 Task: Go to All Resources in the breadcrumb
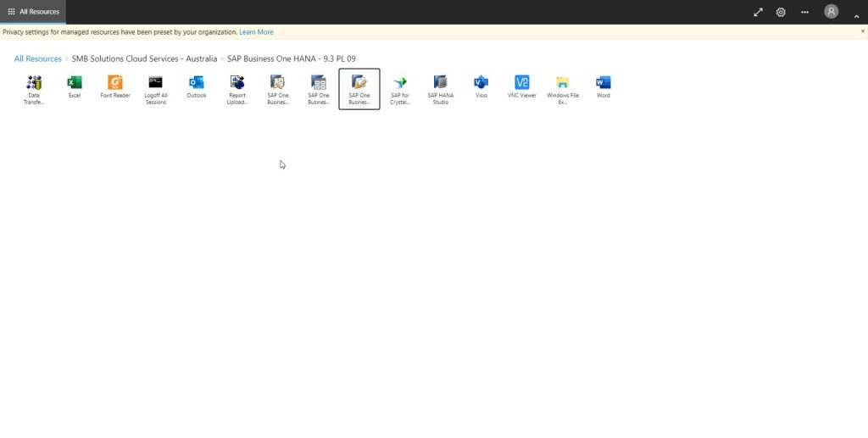coord(37,58)
